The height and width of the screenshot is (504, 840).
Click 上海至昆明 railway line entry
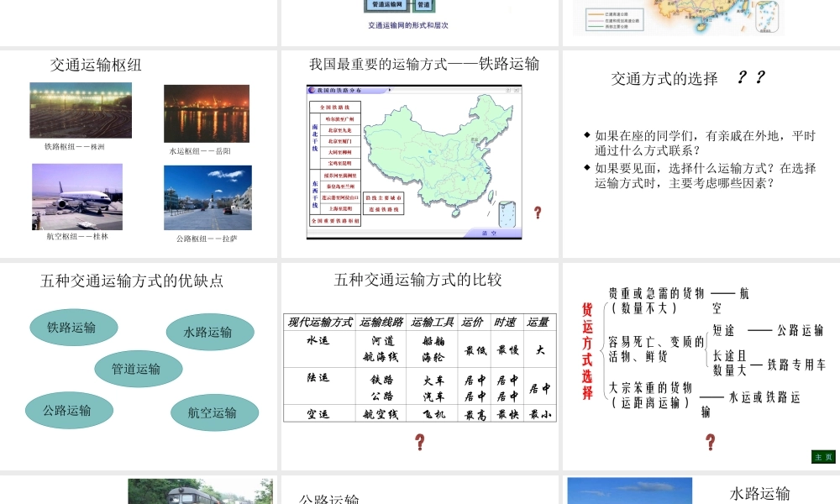pos(340,208)
